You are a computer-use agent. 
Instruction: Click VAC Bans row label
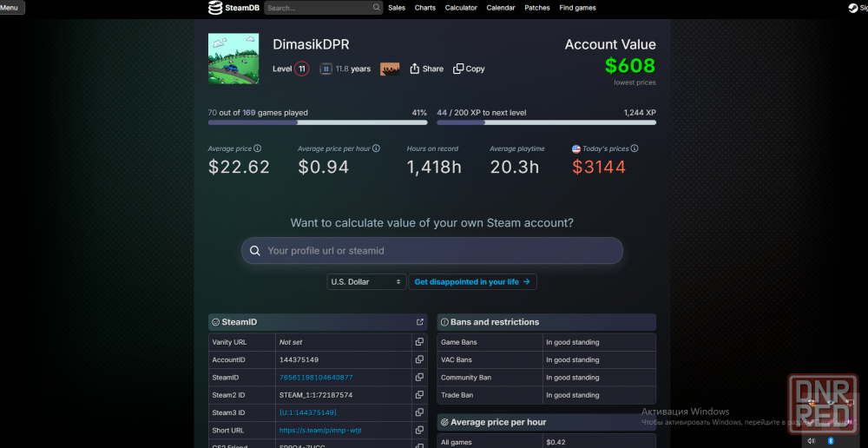(x=457, y=360)
